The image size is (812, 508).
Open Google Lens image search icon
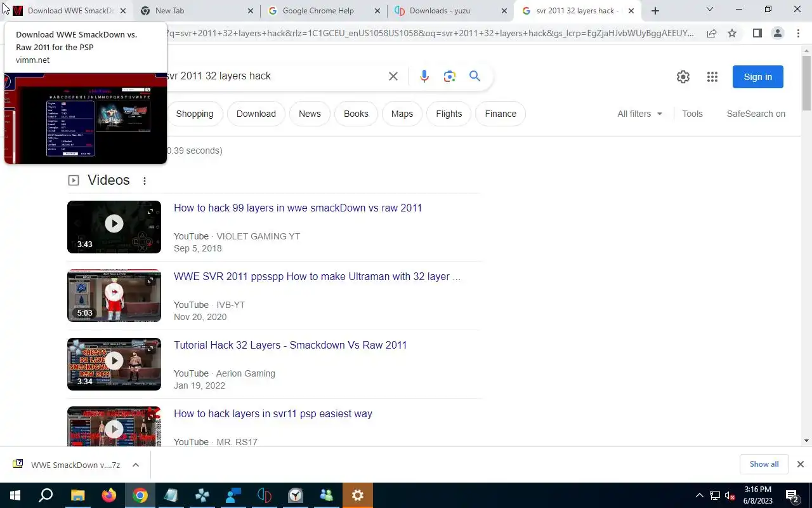(450, 76)
